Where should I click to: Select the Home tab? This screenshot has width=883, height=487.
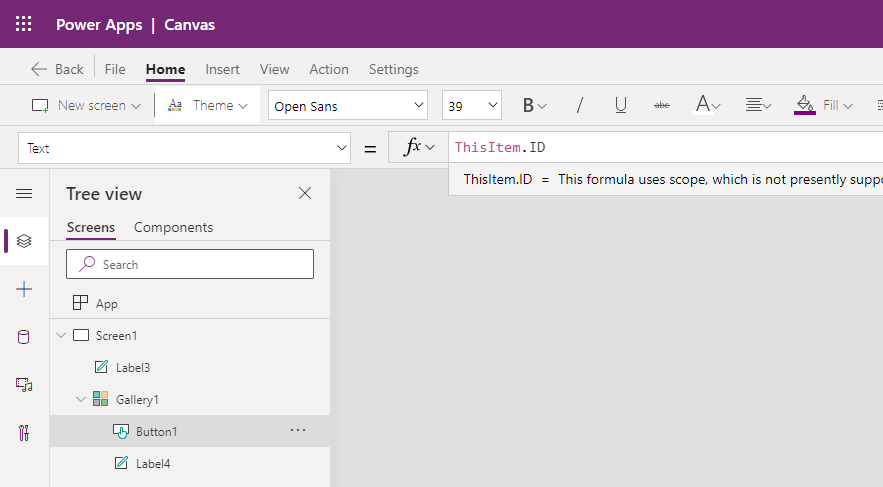point(166,69)
